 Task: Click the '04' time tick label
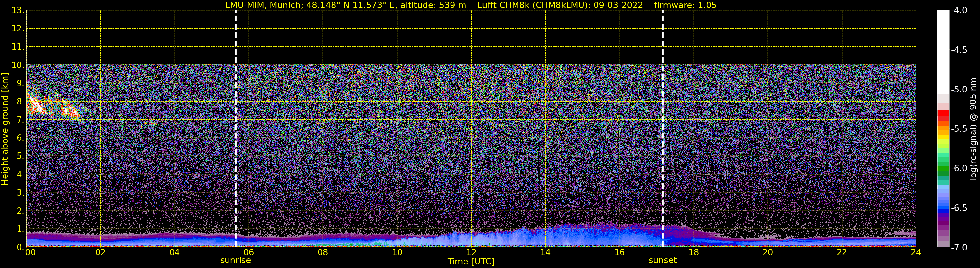pos(175,252)
